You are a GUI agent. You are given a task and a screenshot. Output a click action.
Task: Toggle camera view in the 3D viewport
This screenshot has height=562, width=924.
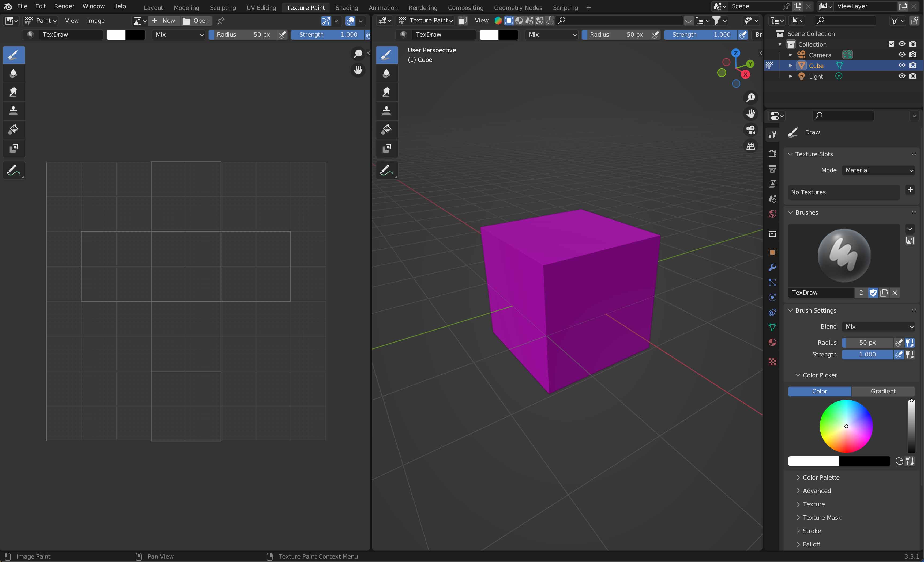pyautogui.click(x=750, y=130)
